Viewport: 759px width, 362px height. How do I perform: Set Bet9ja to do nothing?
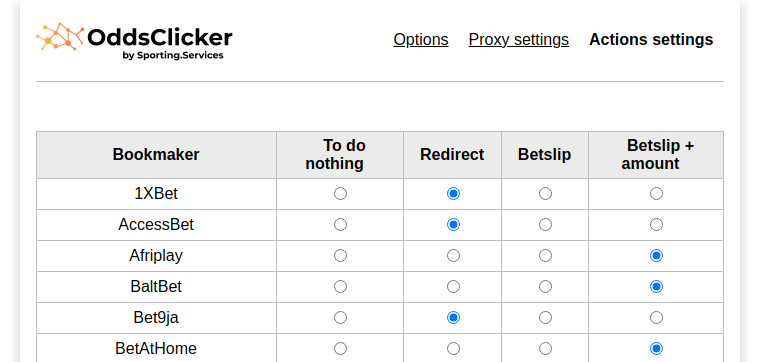pyautogui.click(x=340, y=317)
